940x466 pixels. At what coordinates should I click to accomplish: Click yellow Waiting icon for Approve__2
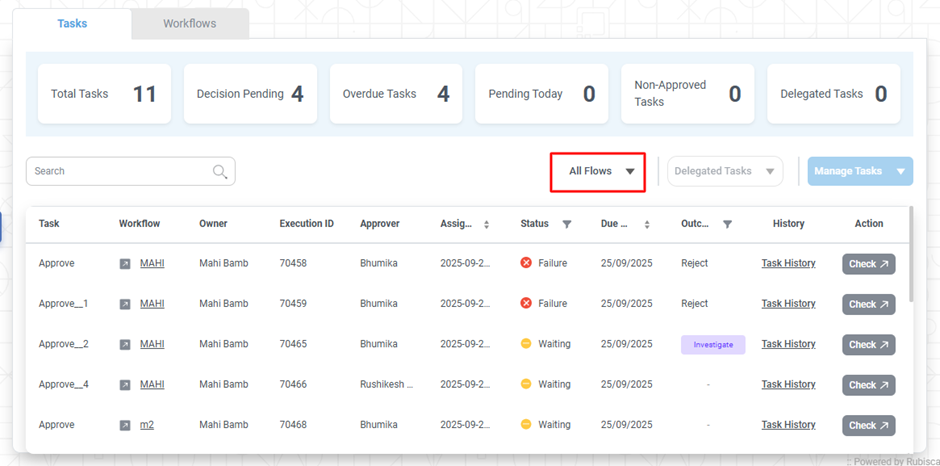pos(526,344)
